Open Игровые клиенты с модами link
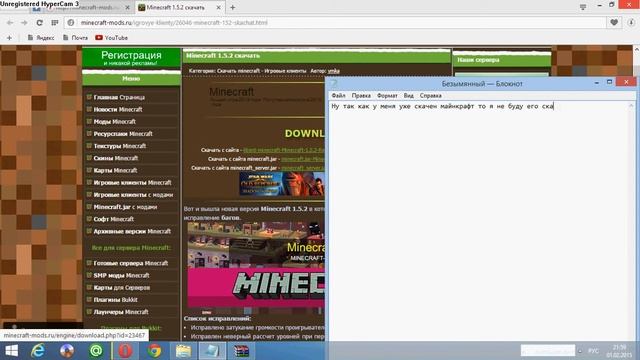 point(133,195)
